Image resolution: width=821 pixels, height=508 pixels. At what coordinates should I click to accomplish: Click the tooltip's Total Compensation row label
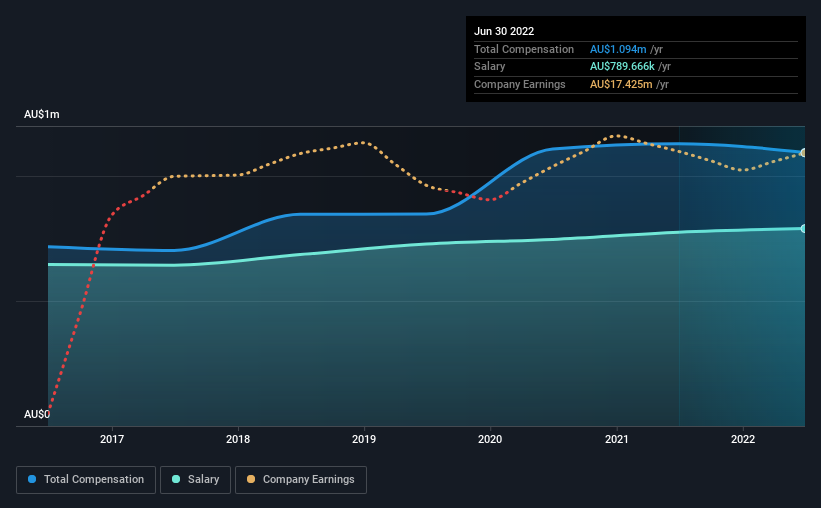(x=524, y=49)
